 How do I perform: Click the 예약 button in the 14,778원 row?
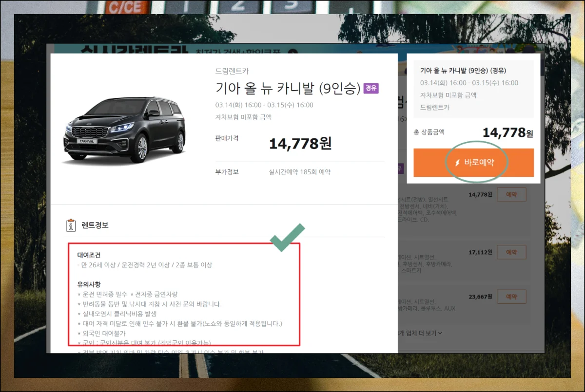511,194
